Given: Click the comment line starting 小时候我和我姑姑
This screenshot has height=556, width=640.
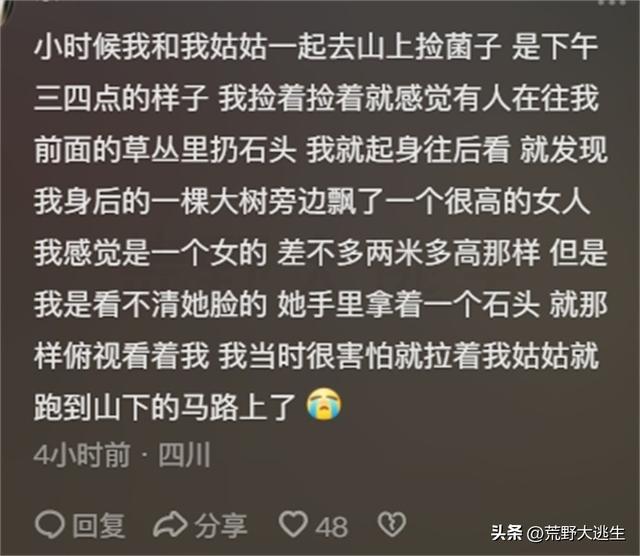Looking at the screenshot, I should [x=316, y=48].
